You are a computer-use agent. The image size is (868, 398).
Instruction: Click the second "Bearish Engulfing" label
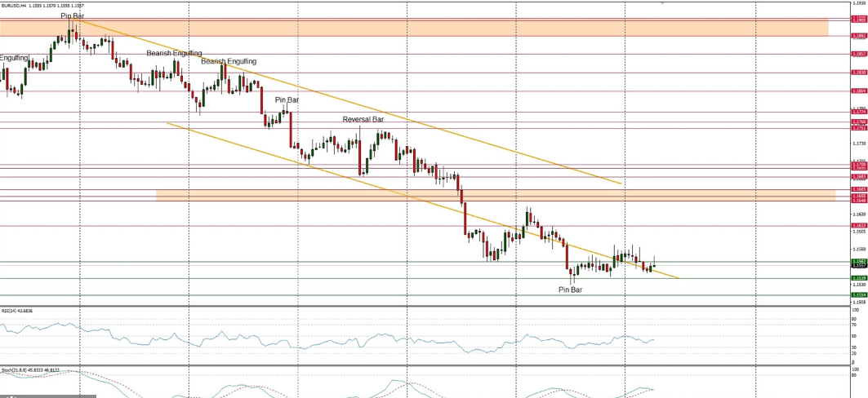coord(229,61)
